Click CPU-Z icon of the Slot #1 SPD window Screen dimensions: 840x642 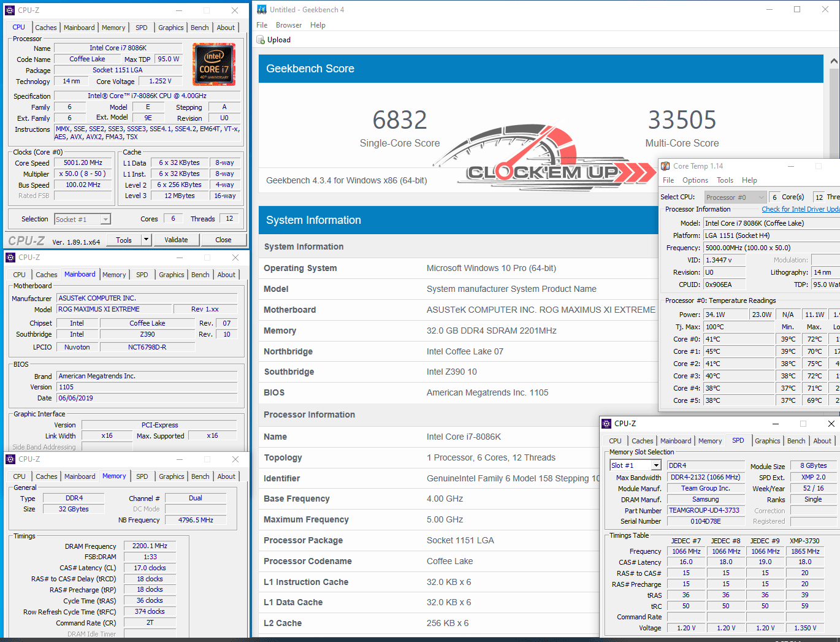(606, 424)
